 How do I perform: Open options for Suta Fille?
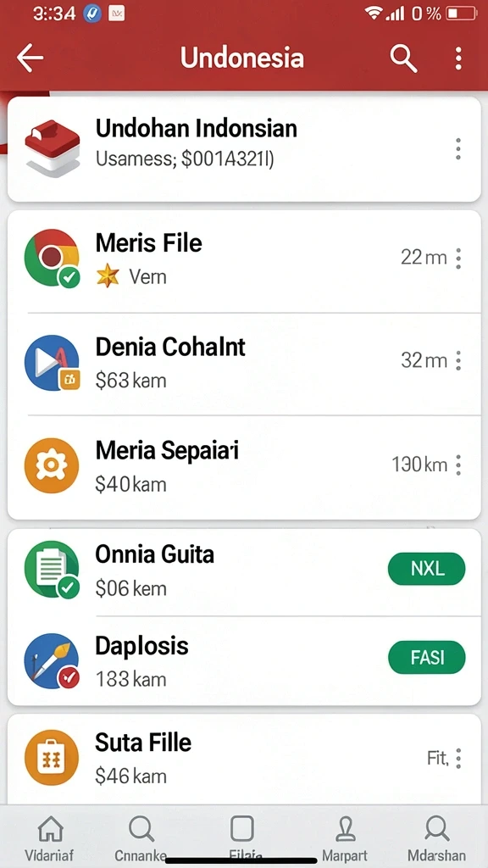(458, 758)
